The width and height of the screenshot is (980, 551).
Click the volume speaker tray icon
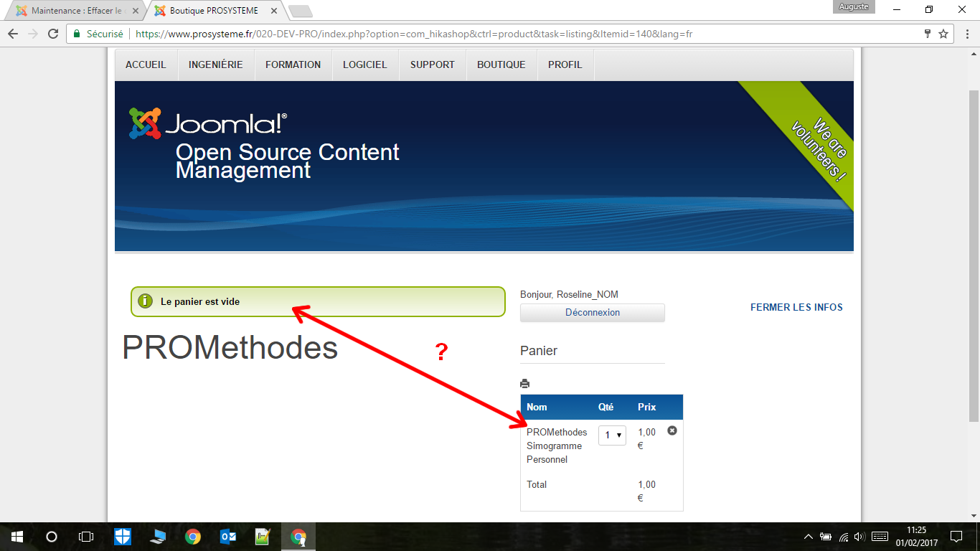click(859, 537)
